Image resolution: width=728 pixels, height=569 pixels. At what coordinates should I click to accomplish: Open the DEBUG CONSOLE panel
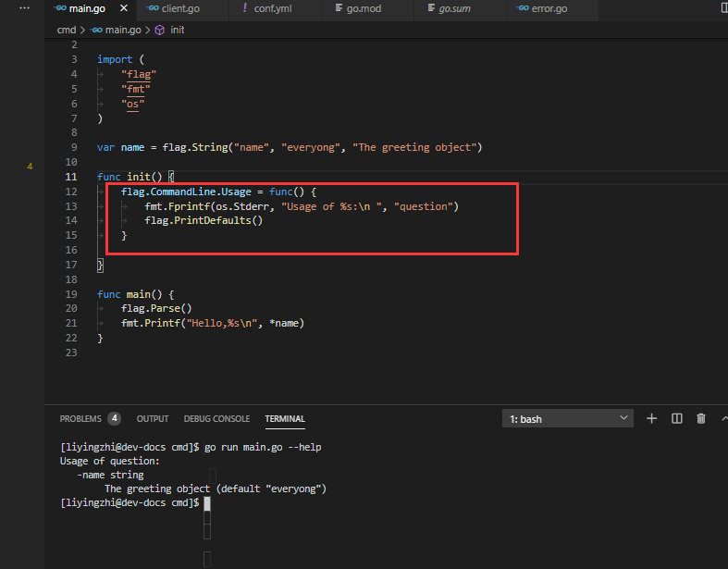point(216,418)
